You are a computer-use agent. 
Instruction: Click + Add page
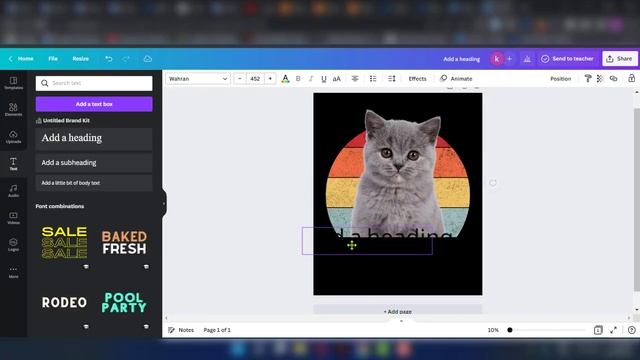(x=398, y=311)
